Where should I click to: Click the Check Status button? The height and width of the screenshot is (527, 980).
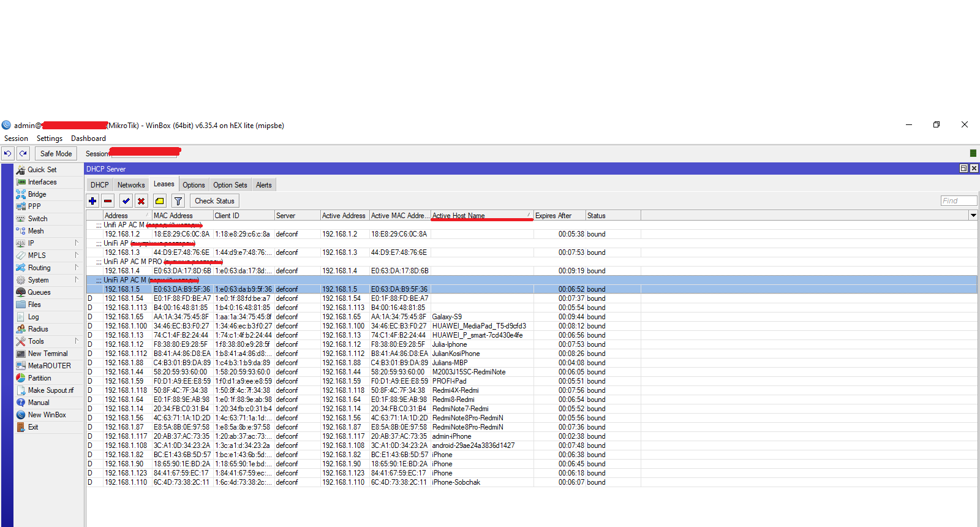click(214, 201)
